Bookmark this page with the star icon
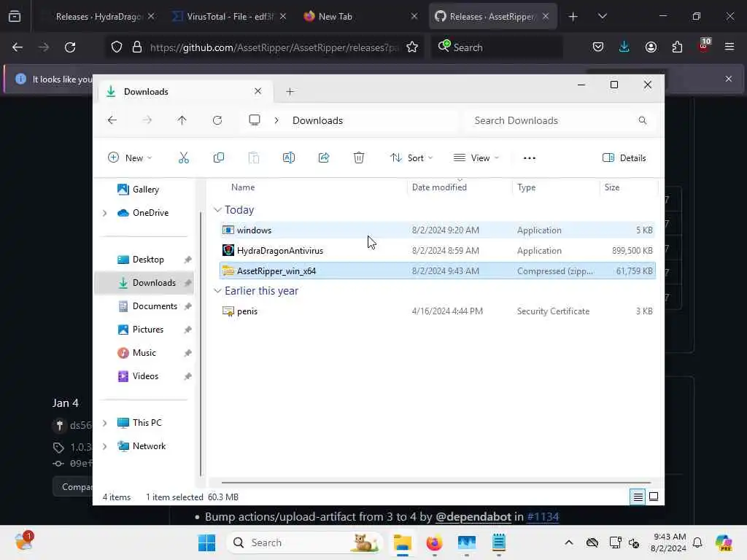 [412, 47]
